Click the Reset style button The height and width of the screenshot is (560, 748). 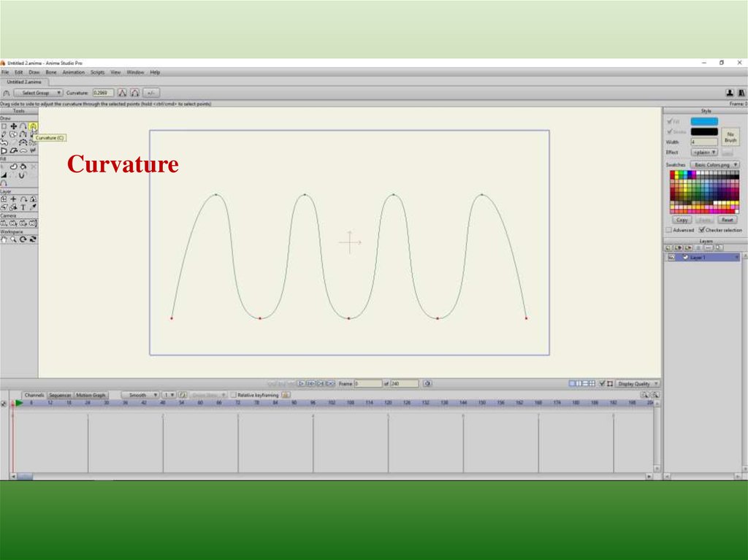pyautogui.click(x=727, y=220)
